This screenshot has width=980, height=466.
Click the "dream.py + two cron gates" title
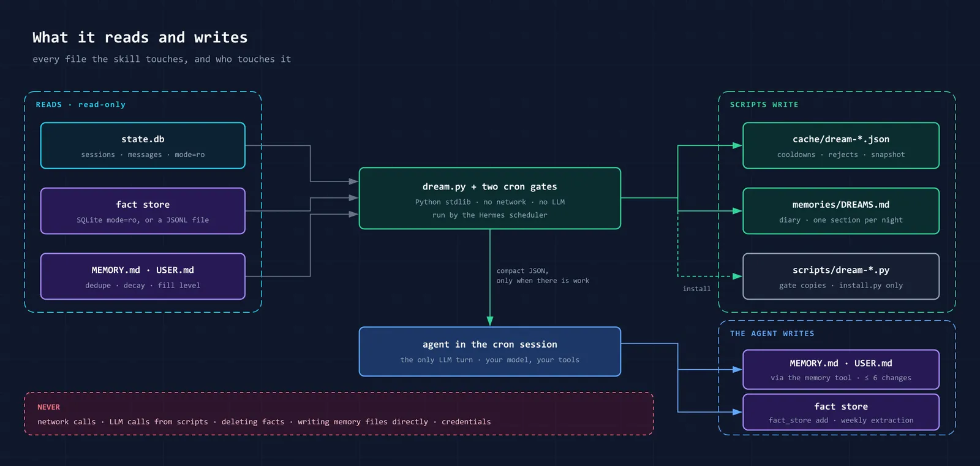[x=490, y=186]
